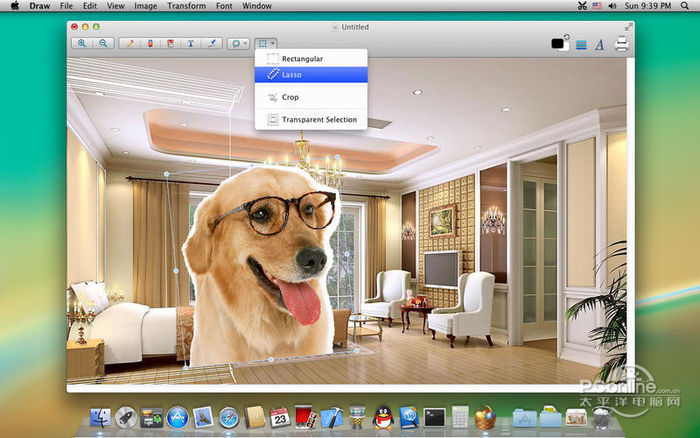Image resolution: width=700 pixels, height=438 pixels.
Task: Open the Draw application menu
Action: pyautogui.click(x=40, y=6)
